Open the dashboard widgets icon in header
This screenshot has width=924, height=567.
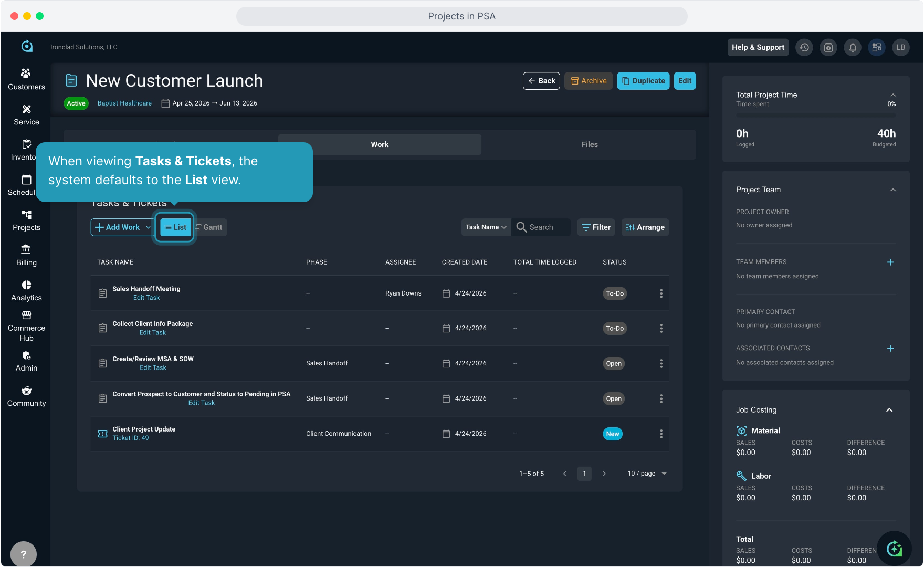(x=877, y=47)
